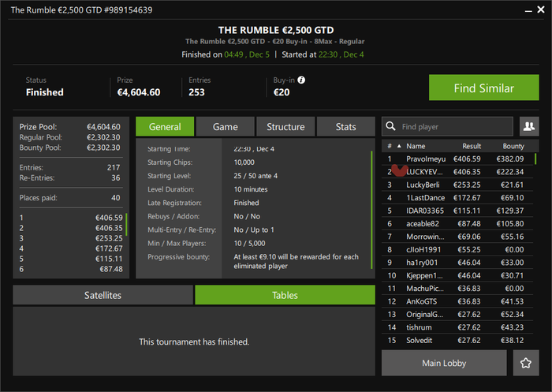Click the Name column header
552x392 pixels.
[x=416, y=146]
